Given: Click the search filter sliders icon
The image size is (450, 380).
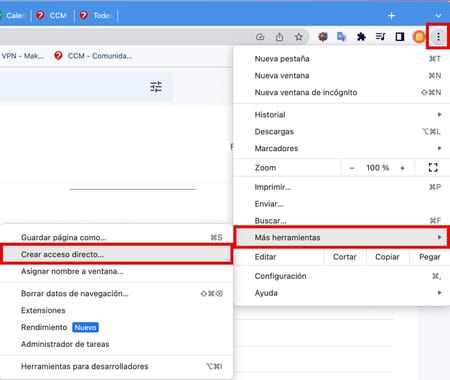Looking at the screenshot, I should (x=156, y=87).
